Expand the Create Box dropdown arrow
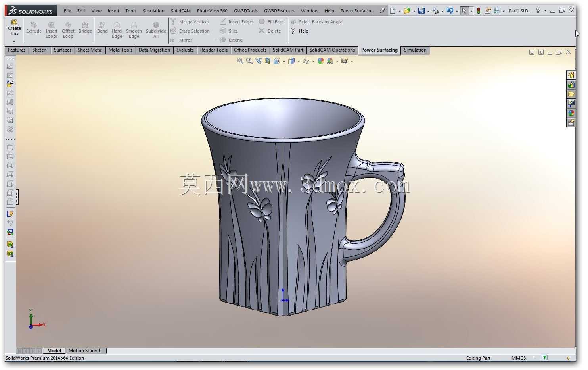The height and width of the screenshot is (370, 588). coord(14,41)
